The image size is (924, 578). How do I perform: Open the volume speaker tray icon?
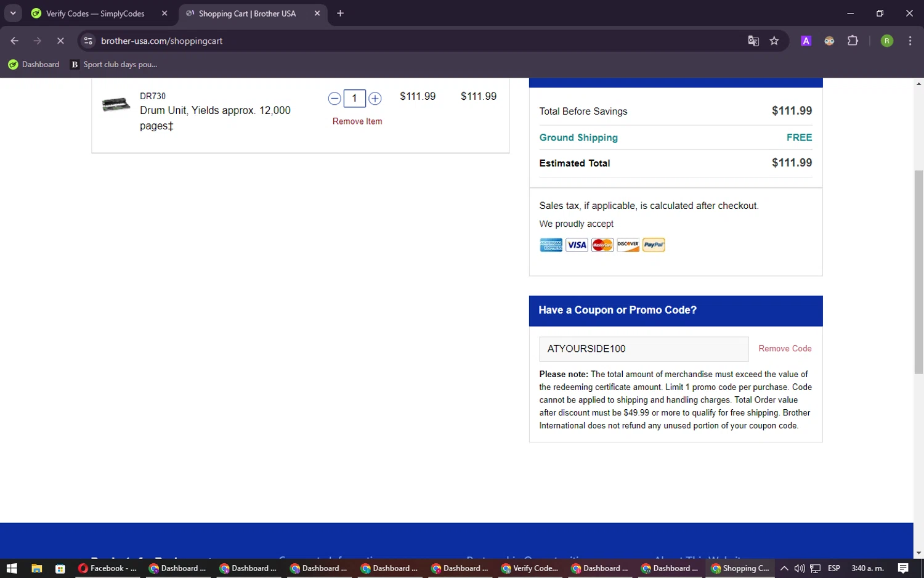tap(800, 568)
